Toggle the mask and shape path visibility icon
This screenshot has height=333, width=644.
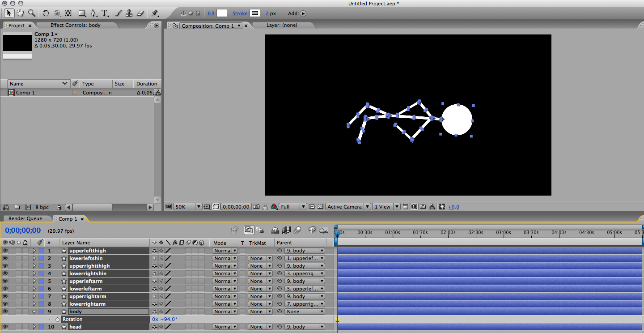click(216, 207)
